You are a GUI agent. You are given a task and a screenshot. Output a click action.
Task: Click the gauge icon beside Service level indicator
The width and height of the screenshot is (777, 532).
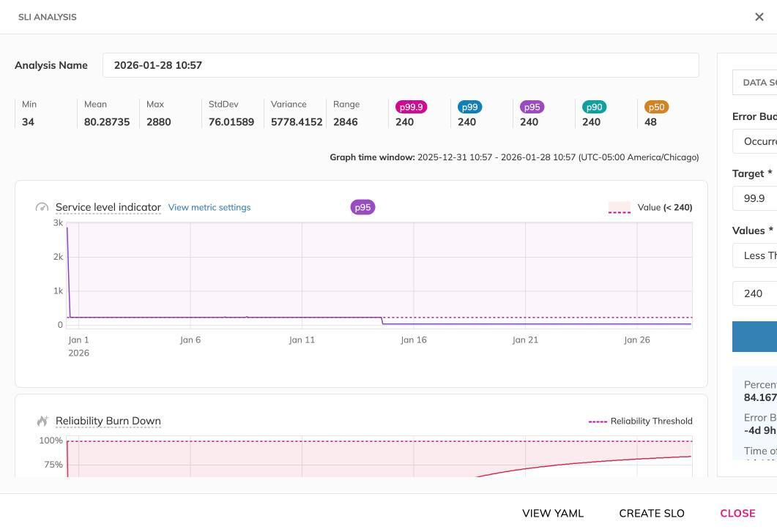(x=42, y=207)
